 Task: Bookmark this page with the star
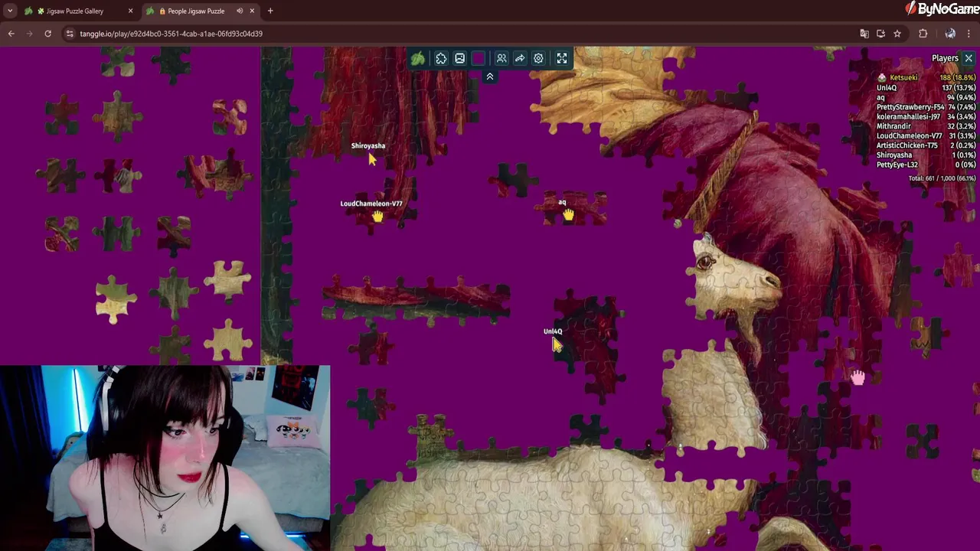pos(897,34)
